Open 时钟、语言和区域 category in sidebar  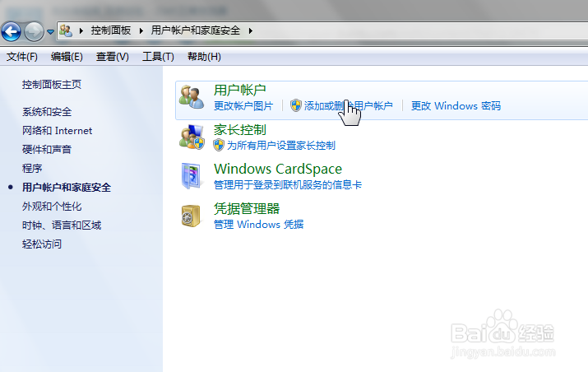pos(62,226)
